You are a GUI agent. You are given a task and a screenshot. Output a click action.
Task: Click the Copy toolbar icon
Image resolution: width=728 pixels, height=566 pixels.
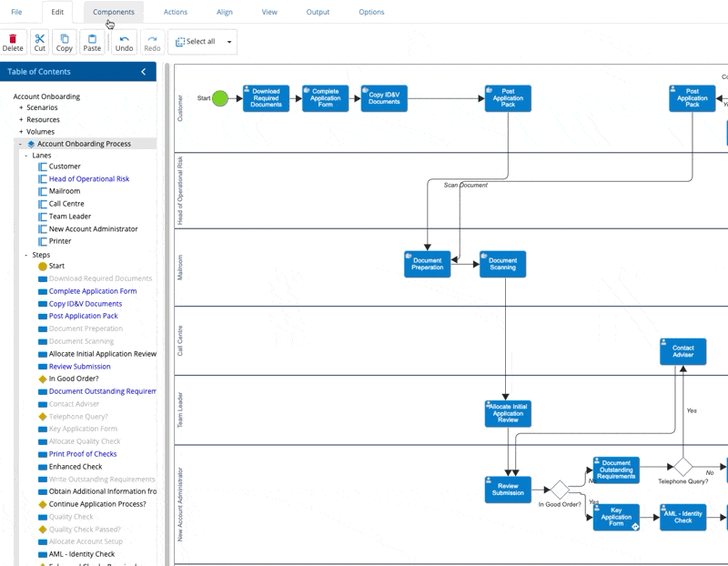65,38
